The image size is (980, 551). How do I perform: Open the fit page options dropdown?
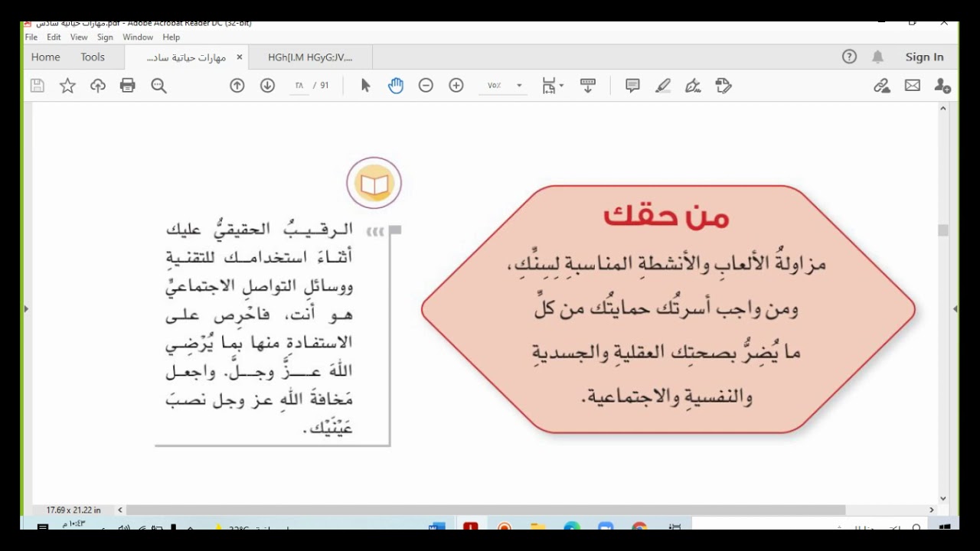coord(552,86)
